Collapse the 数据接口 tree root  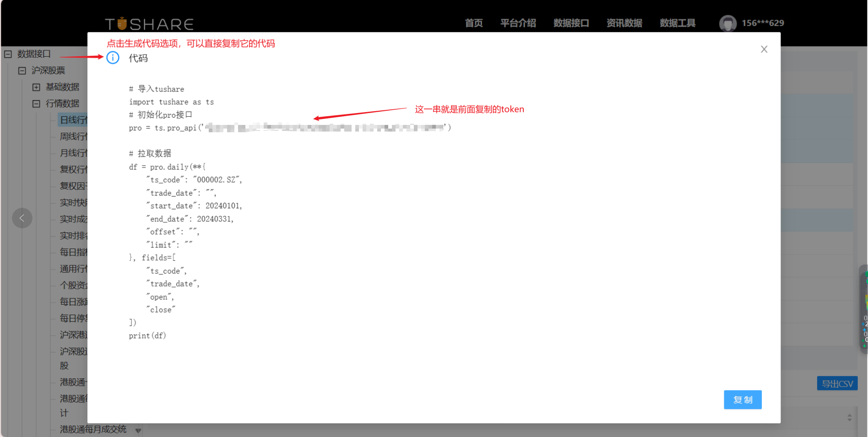point(8,54)
